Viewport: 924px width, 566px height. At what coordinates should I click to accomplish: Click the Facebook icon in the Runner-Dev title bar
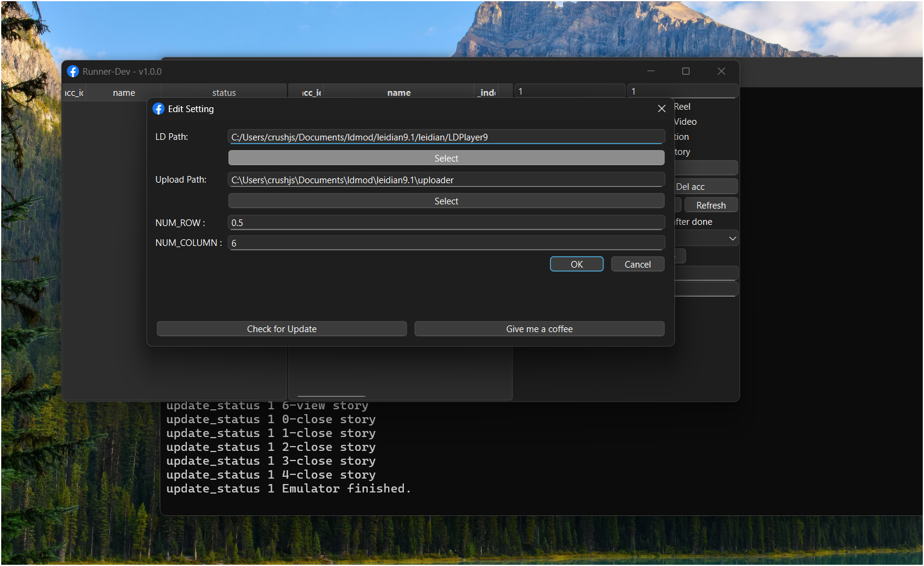tap(73, 71)
